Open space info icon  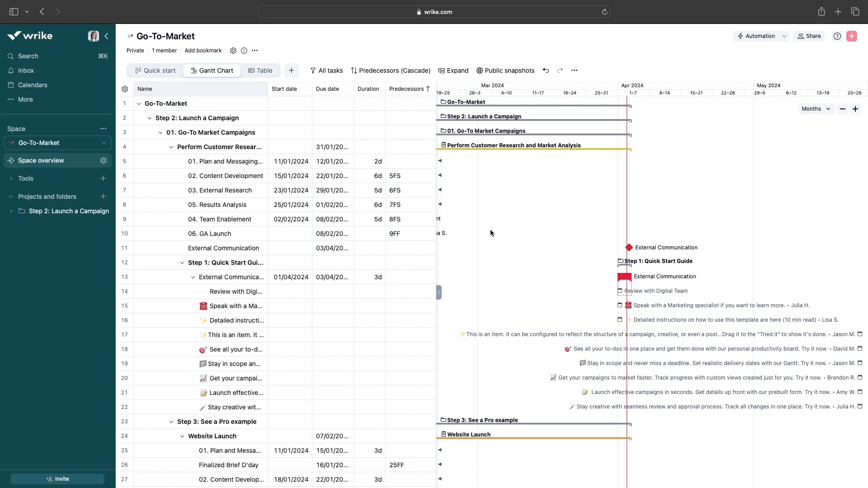coord(244,51)
